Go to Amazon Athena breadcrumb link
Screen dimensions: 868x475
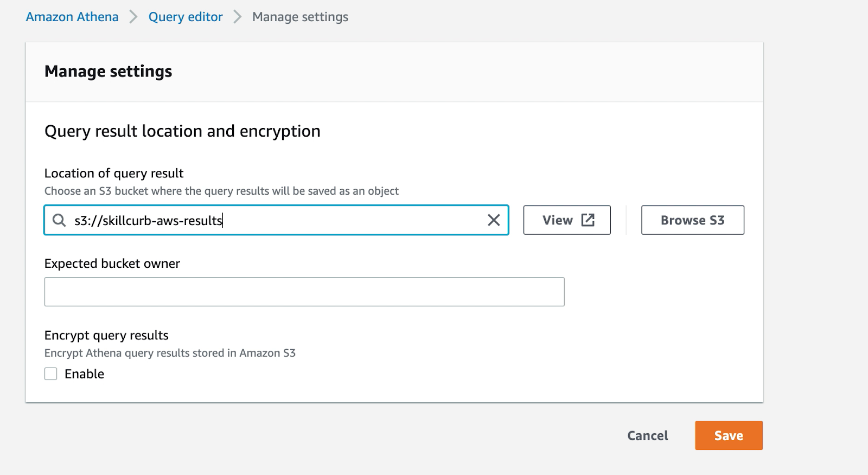point(72,17)
